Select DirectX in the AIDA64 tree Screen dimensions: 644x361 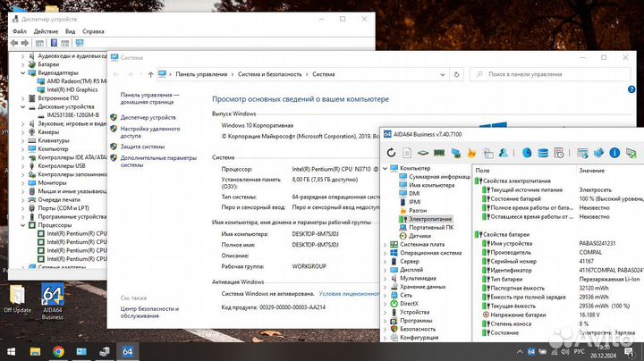click(409, 304)
